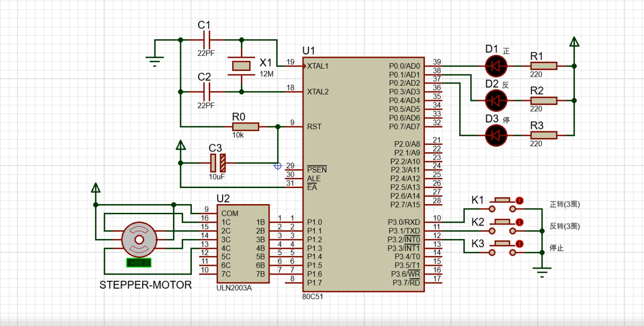Click the RST pin label
The height and width of the screenshot is (326, 644).
pos(314,127)
